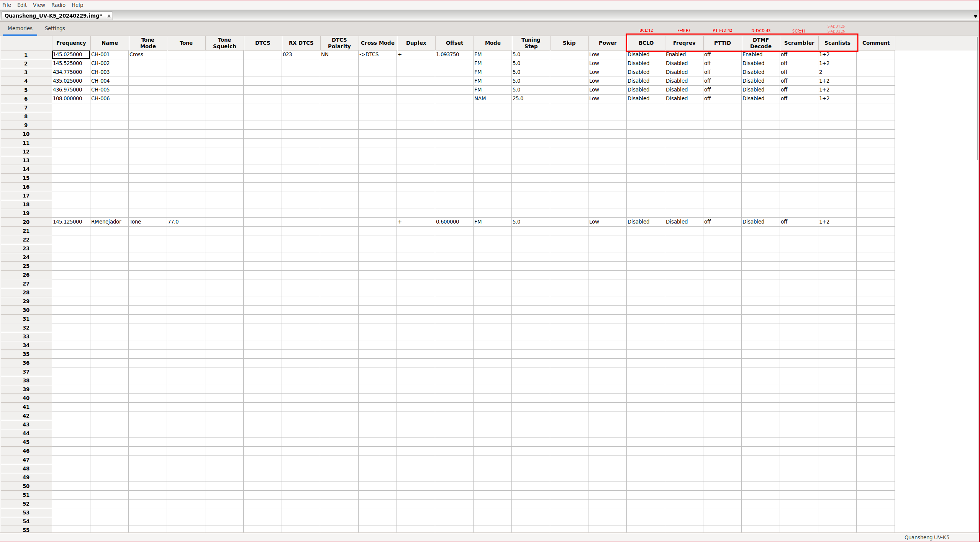Open the Help menu
The image size is (980, 542).
point(77,5)
